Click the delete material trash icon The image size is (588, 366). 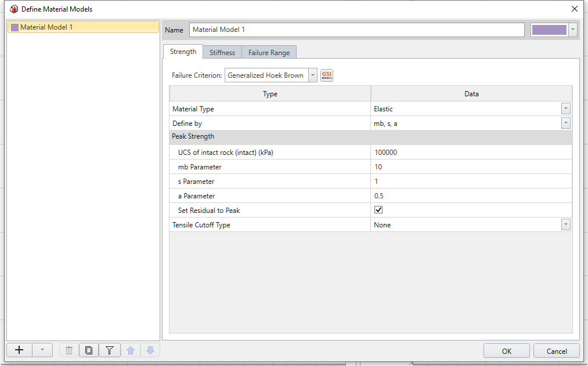69,350
